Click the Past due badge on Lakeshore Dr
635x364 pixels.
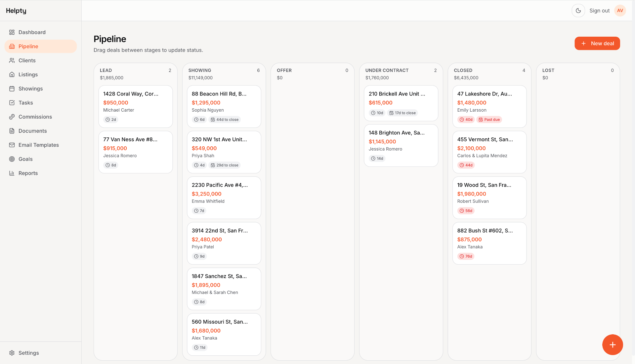[x=489, y=120]
